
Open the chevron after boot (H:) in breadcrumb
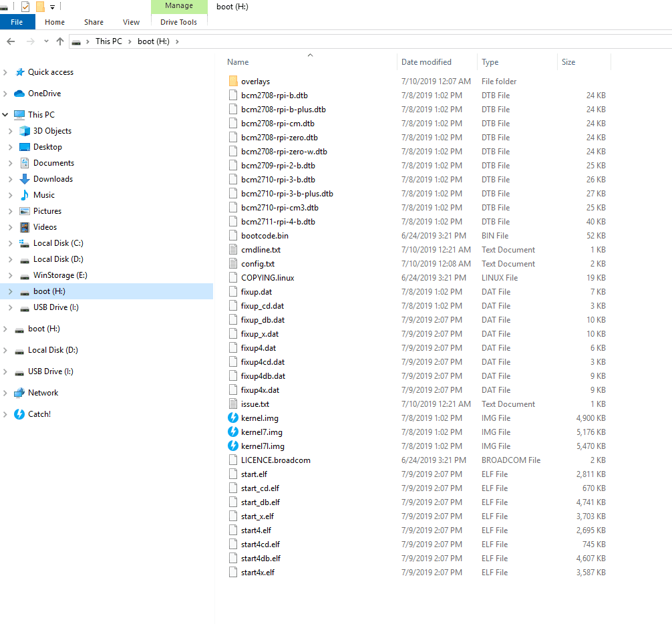tap(177, 41)
